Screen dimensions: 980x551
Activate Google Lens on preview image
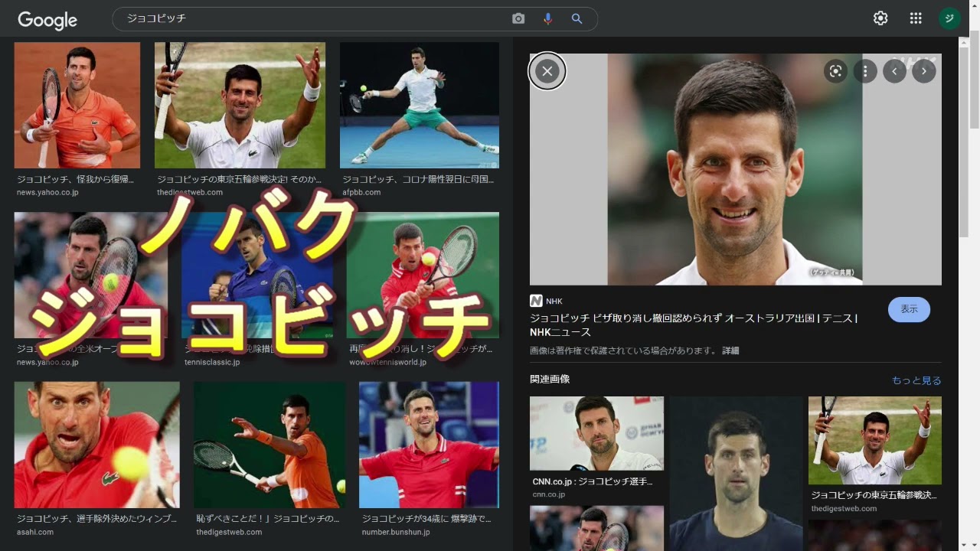point(835,71)
